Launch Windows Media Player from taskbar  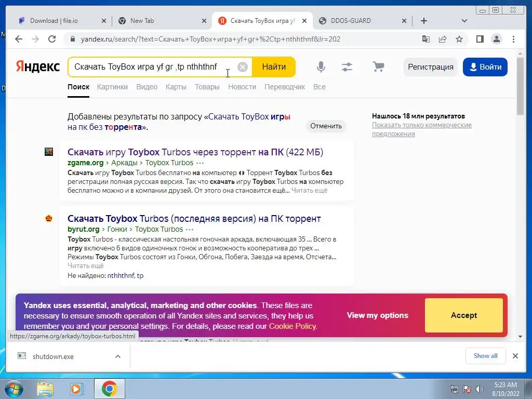click(76, 389)
